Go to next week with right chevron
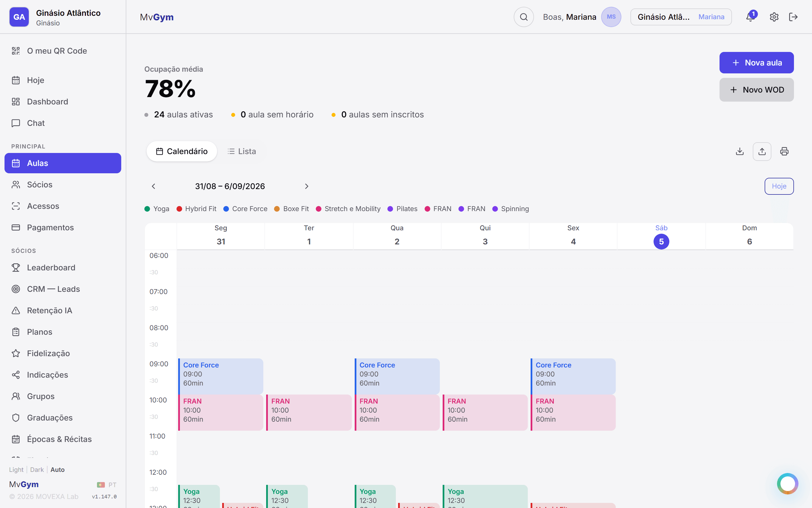The width and height of the screenshot is (812, 508). (306, 186)
